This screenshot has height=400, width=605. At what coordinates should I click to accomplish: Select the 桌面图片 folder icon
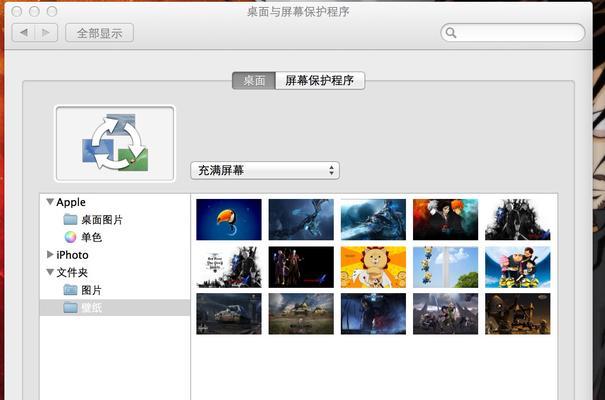click(x=70, y=219)
